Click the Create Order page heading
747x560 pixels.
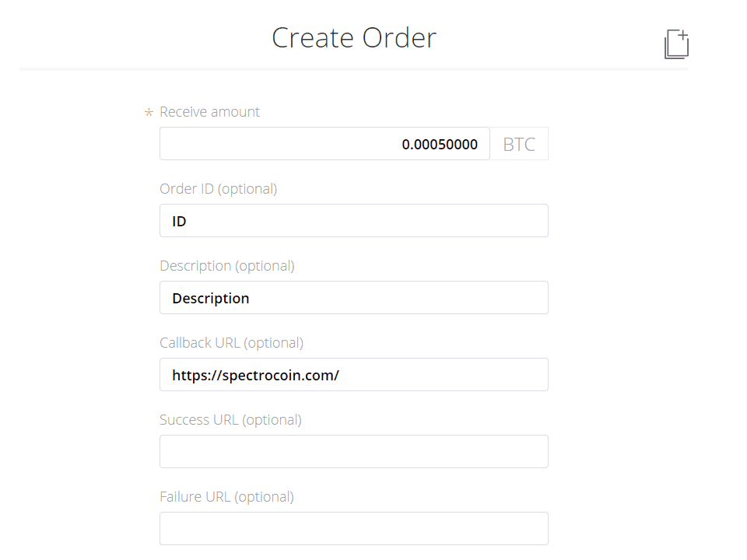tap(354, 37)
